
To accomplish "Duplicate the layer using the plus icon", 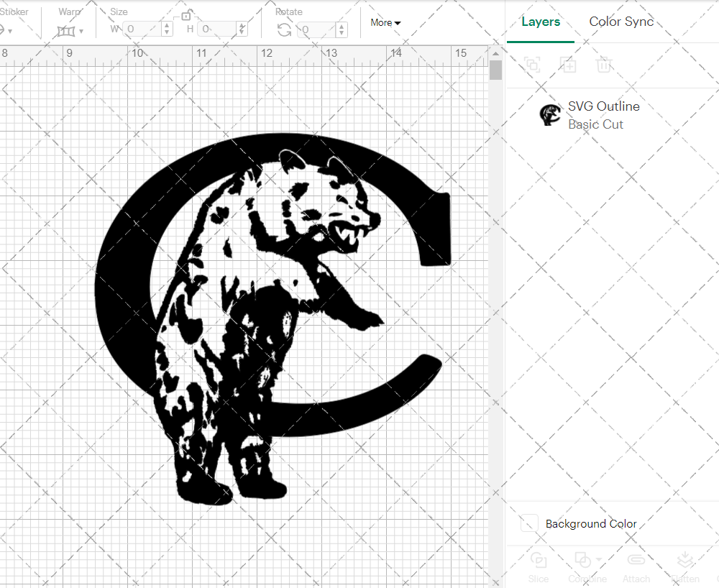I will tap(568, 65).
